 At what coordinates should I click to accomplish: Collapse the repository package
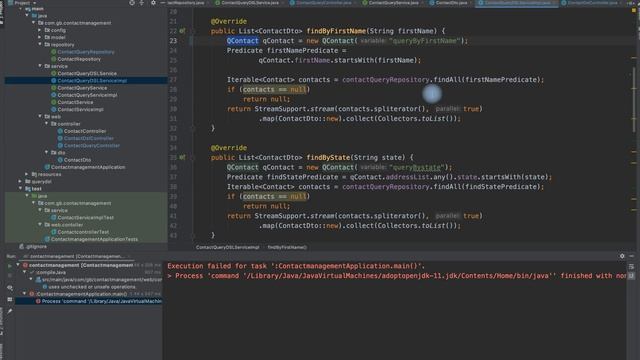click(x=40, y=44)
